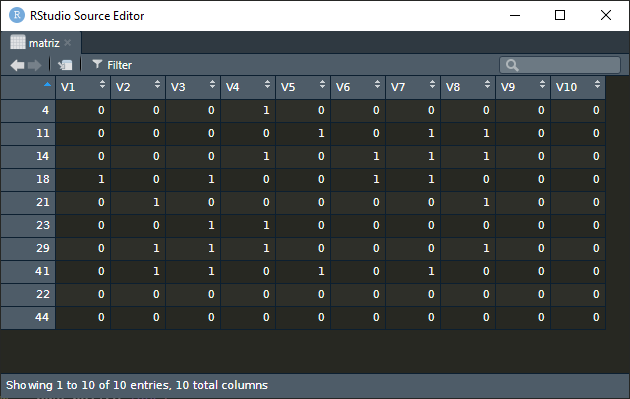630x399 pixels.
Task: Select row header 41
Action: point(28,271)
